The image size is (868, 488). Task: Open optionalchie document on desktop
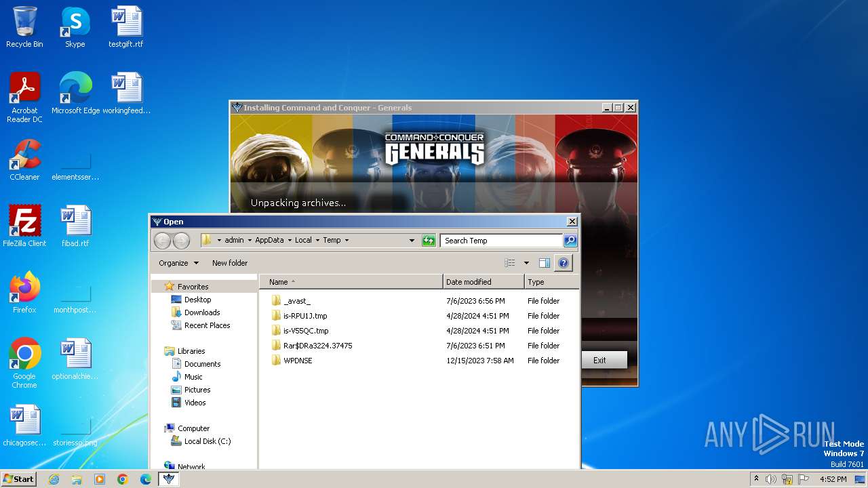pyautogui.click(x=75, y=359)
